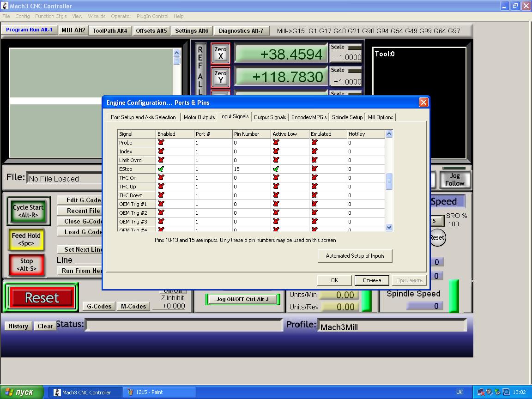532x399 pixels.
Task: Switch to 1215 - Paint taskbar window
Action: pos(159,392)
